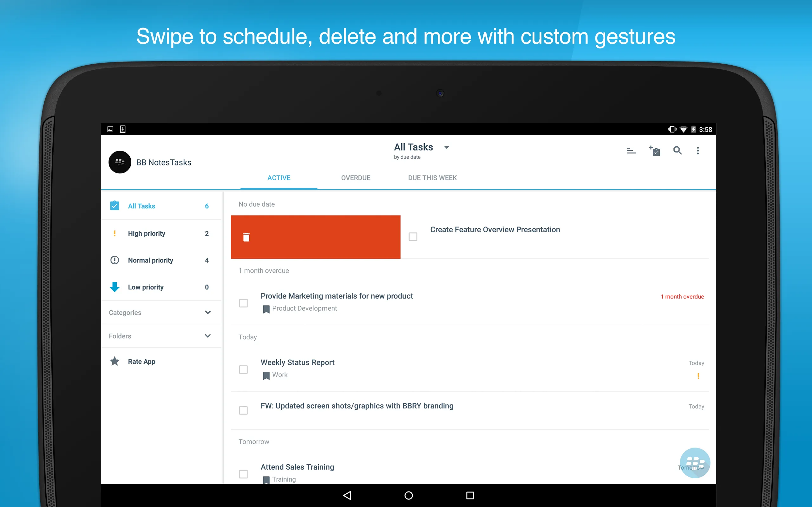The height and width of the screenshot is (507, 812).
Task: Complete the Attend Sales Training task
Action: pyautogui.click(x=244, y=474)
